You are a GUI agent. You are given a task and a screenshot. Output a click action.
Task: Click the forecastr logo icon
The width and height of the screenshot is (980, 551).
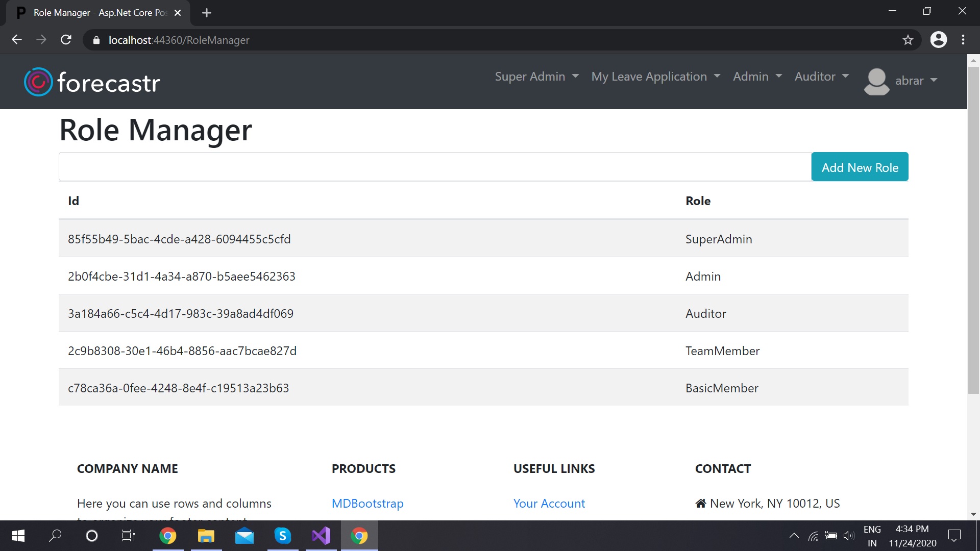click(38, 82)
